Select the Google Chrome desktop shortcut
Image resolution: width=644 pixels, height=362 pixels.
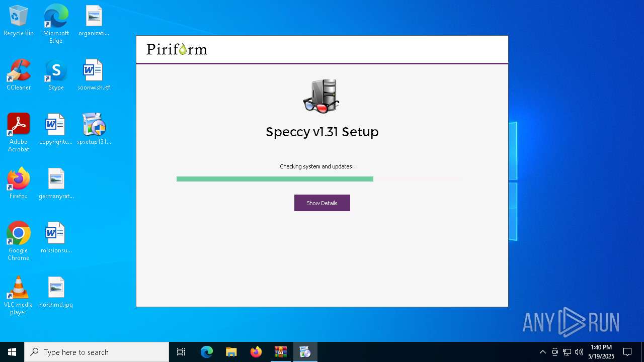tap(19, 241)
